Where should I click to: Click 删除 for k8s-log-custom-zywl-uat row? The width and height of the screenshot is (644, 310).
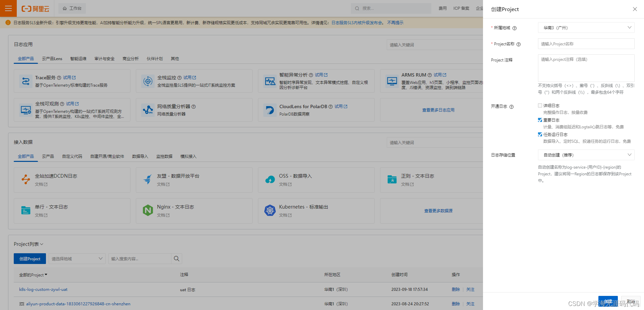coord(455,289)
